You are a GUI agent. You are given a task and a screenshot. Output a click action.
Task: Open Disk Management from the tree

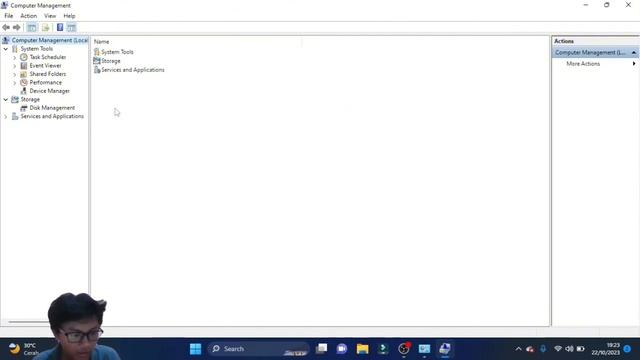[x=52, y=108]
